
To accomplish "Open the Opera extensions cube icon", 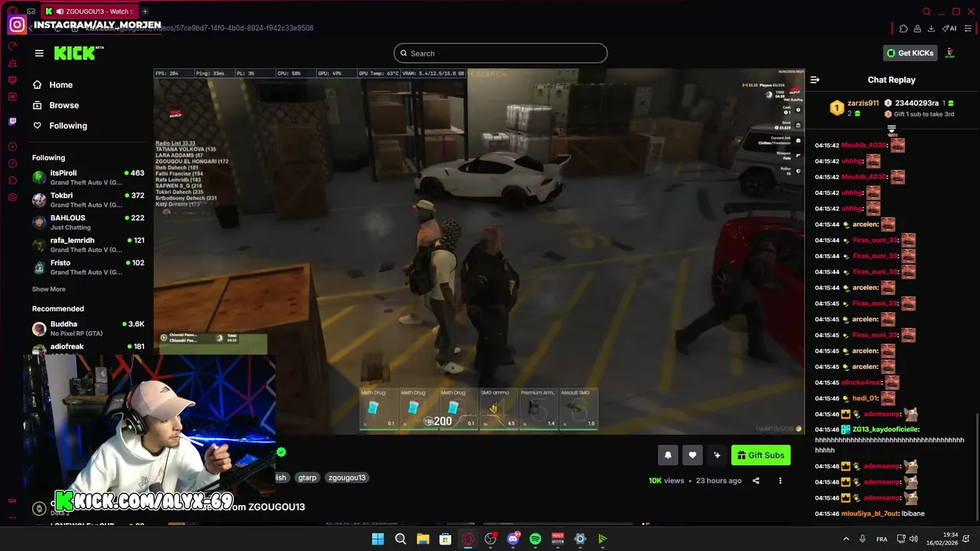I will pos(903,28).
